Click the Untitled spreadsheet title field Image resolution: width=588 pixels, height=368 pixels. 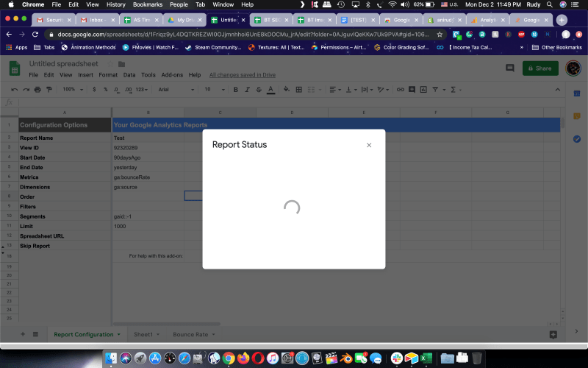pos(64,64)
